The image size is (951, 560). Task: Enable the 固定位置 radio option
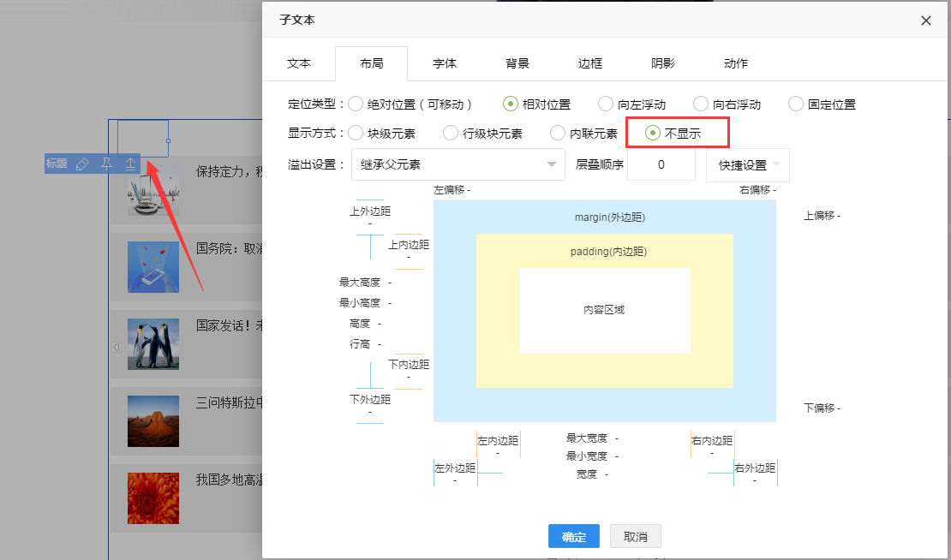coord(795,104)
